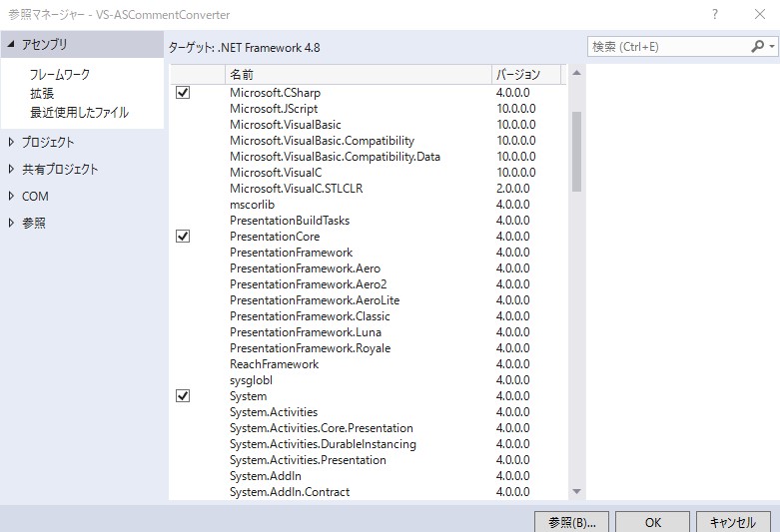Expand the 共有プロジェクト section
Screen dimensions: 780x532
coord(11,169)
